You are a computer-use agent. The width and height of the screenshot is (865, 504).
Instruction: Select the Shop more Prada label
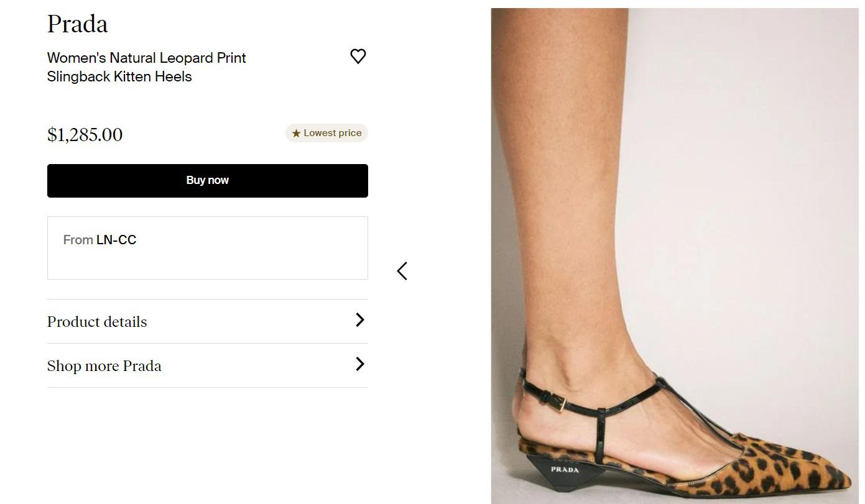point(104,366)
